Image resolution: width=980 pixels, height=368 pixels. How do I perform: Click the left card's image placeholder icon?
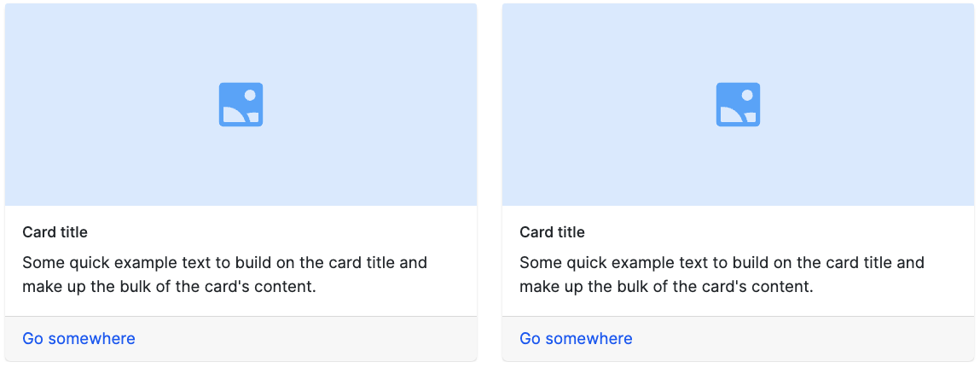pyautogui.click(x=241, y=104)
